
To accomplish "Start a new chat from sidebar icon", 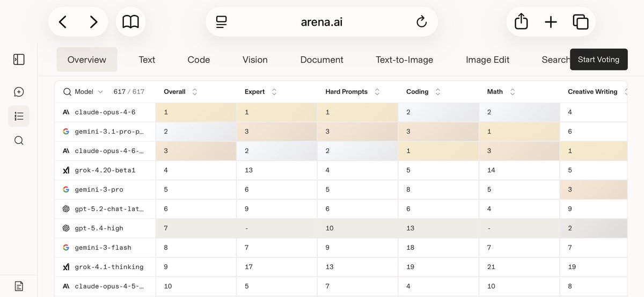I will [19, 92].
